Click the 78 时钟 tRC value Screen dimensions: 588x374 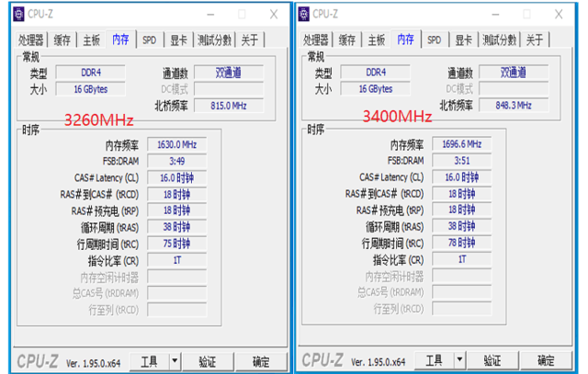pos(462,243)
